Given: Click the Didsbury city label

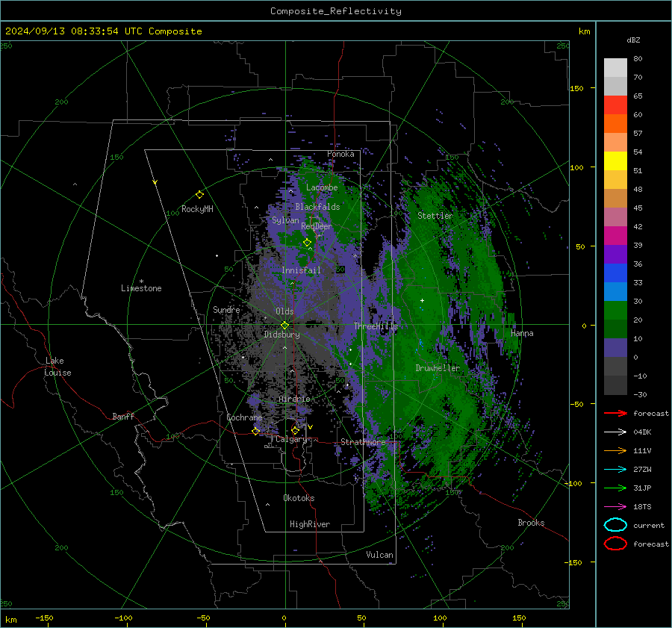Looking at the screenshot, I should [x=281, y=335].
